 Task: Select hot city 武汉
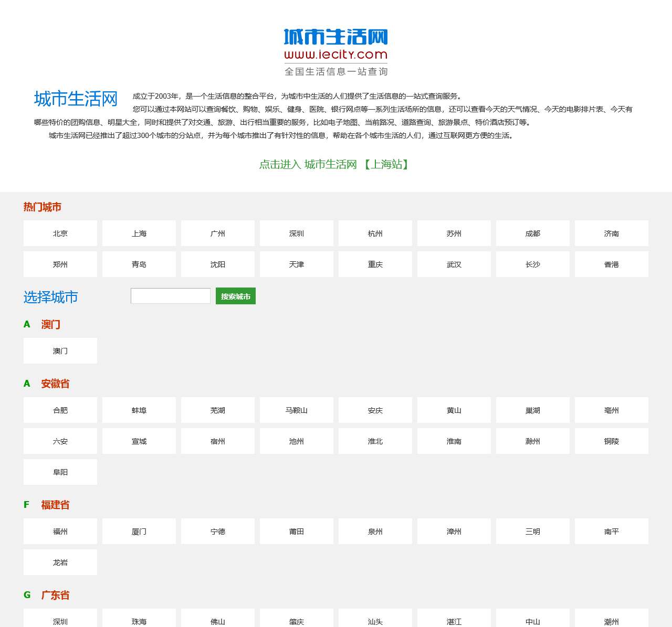click(454, 264)
